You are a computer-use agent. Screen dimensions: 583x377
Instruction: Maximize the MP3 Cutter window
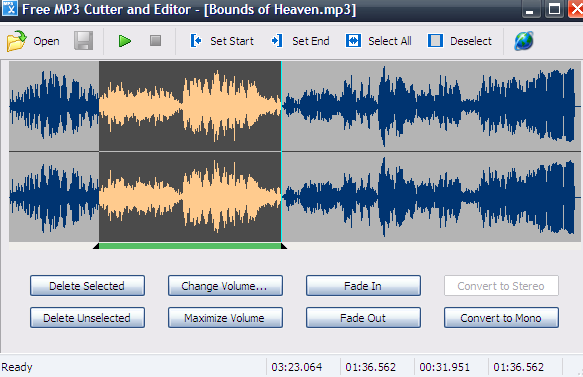(554, 9)
